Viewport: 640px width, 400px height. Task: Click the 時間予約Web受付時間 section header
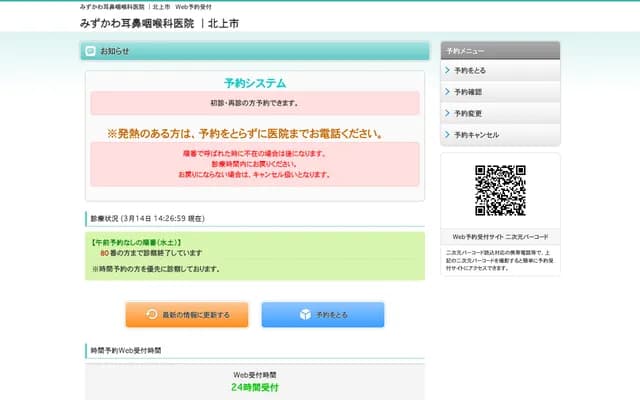click(126, 351)
